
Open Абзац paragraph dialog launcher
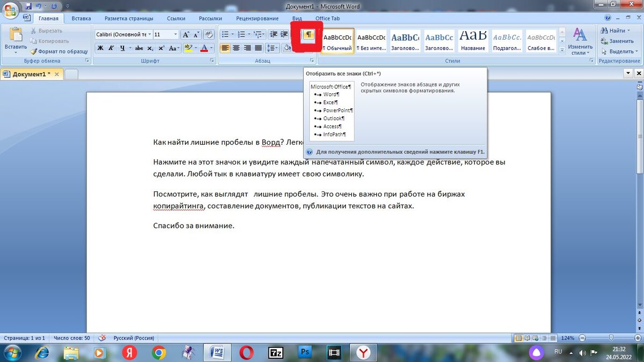click(x=311, y=61)
